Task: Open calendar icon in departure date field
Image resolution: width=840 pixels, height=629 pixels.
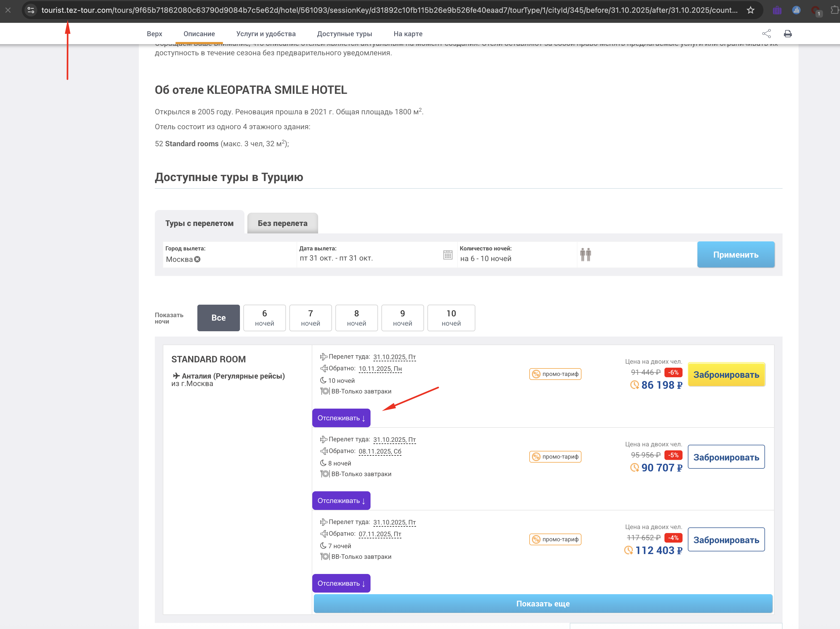Action: coord(448,255)
